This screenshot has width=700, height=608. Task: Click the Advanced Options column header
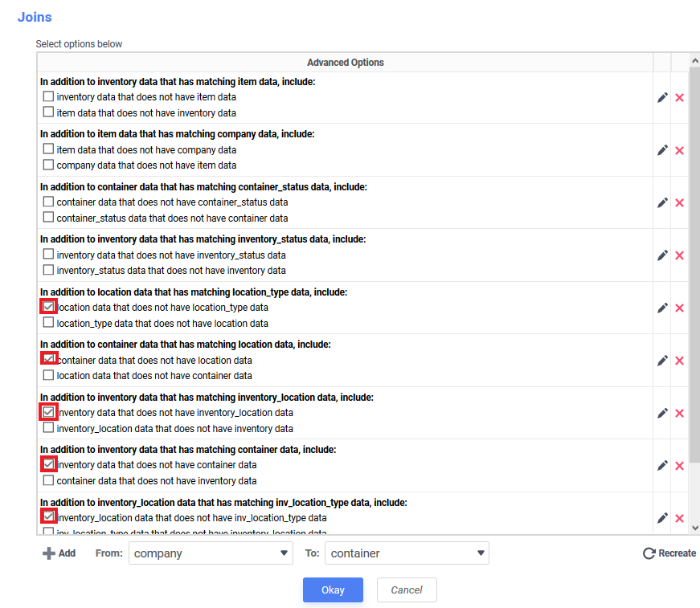(x=345, y=63)
